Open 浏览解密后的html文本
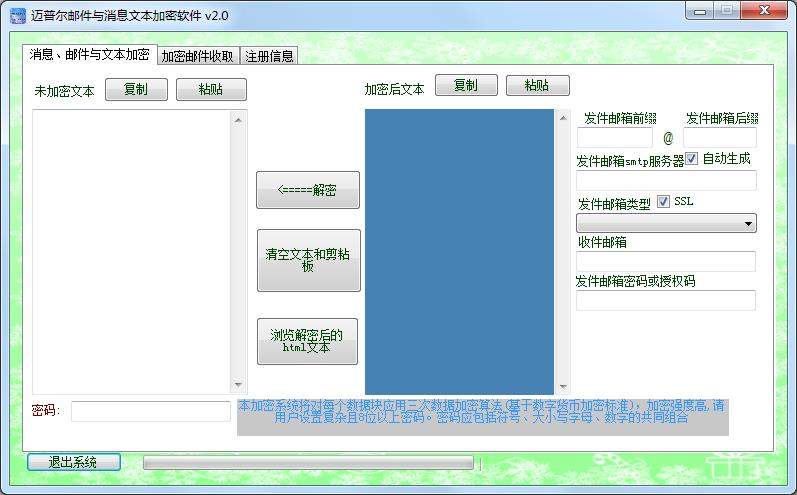Image resolution: width=797 pixels, height=495 pixels. [307, 341]
